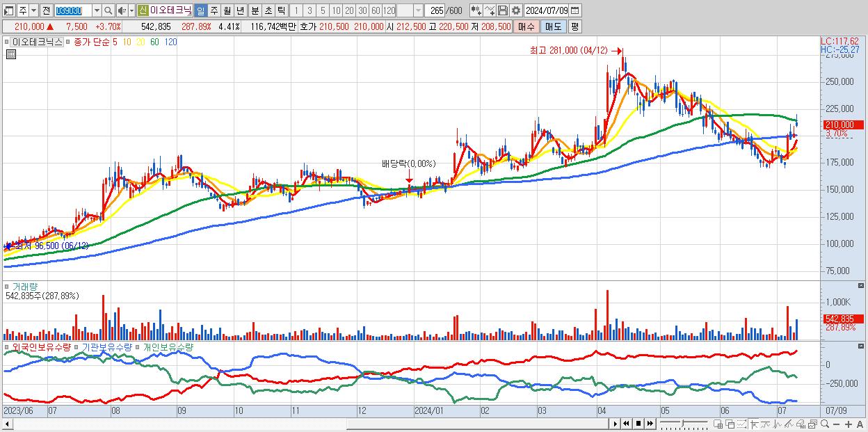Viewport: 868px width, 432px height.
Task: Click the search magnifier next to stock code
Action: [108, 10]
